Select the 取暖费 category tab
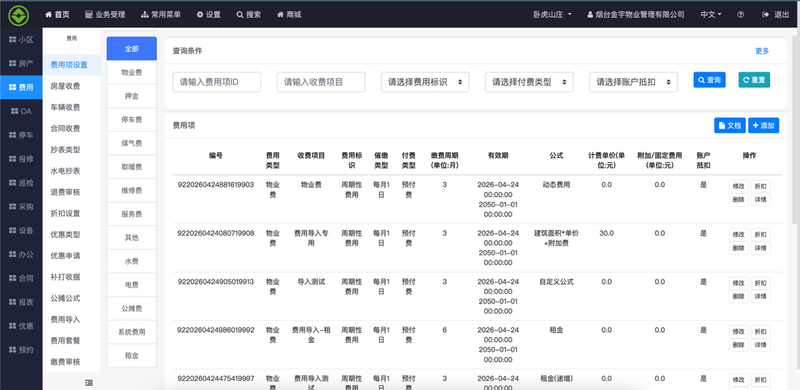Viewport: 800px width, 390px height. click(132, 167)
